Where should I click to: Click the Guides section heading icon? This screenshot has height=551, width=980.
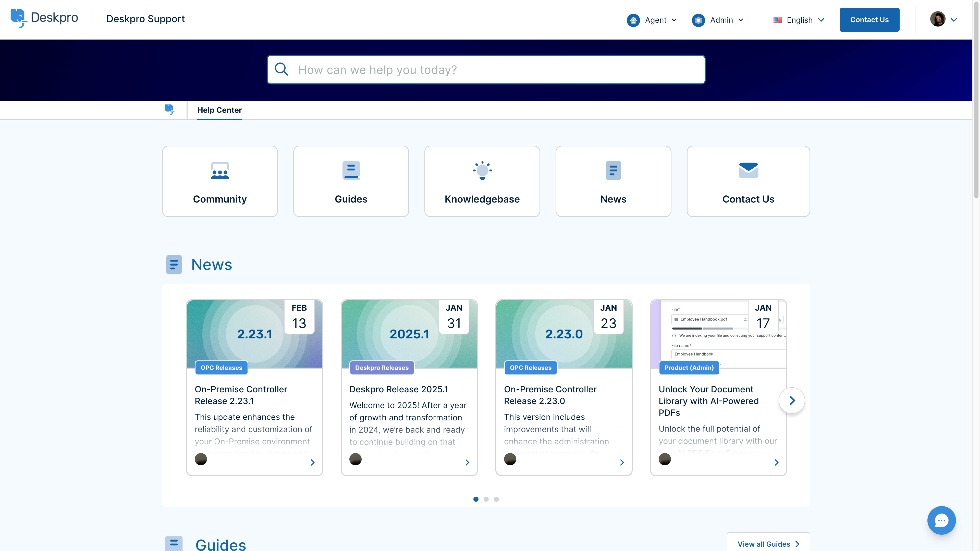tap(174, 544)
